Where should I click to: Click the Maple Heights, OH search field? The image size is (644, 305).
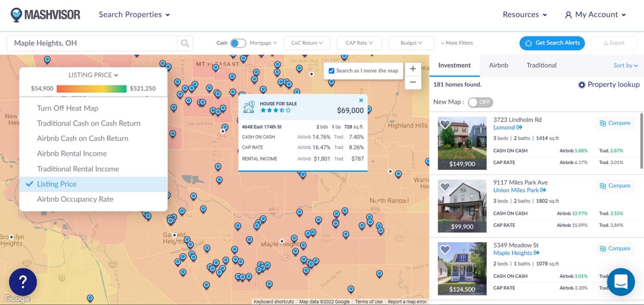point(92,43)
